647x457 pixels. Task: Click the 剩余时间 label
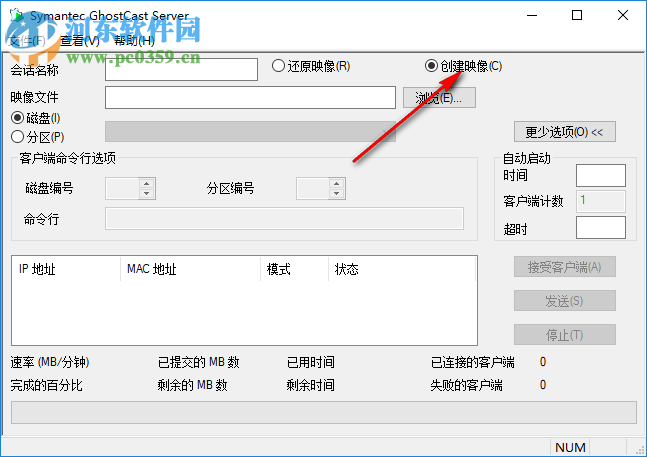click(310, 385)
